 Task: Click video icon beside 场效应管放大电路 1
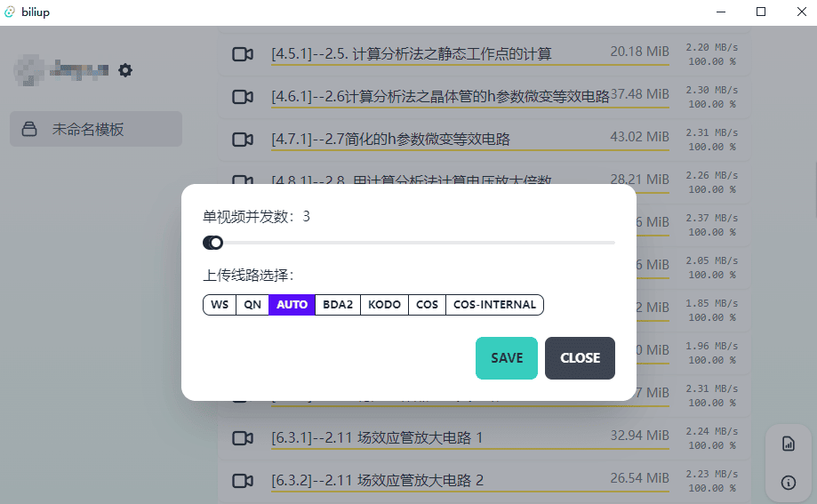[242, 438]
